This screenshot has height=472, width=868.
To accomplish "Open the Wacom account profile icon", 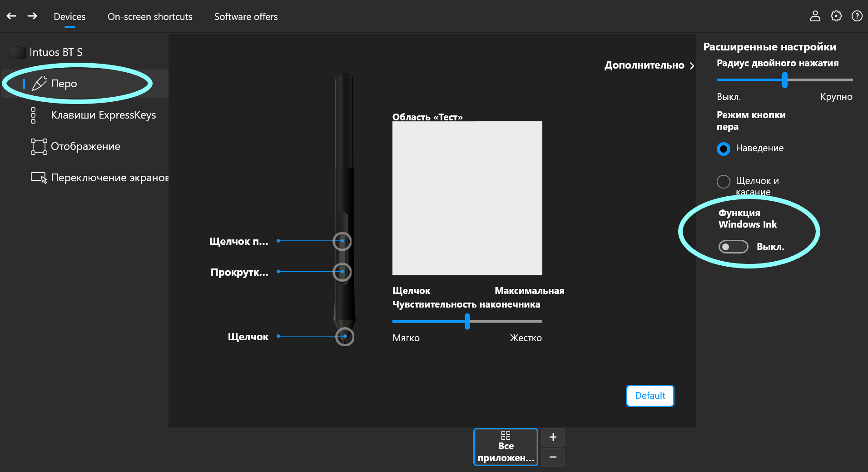I will 815,16.
